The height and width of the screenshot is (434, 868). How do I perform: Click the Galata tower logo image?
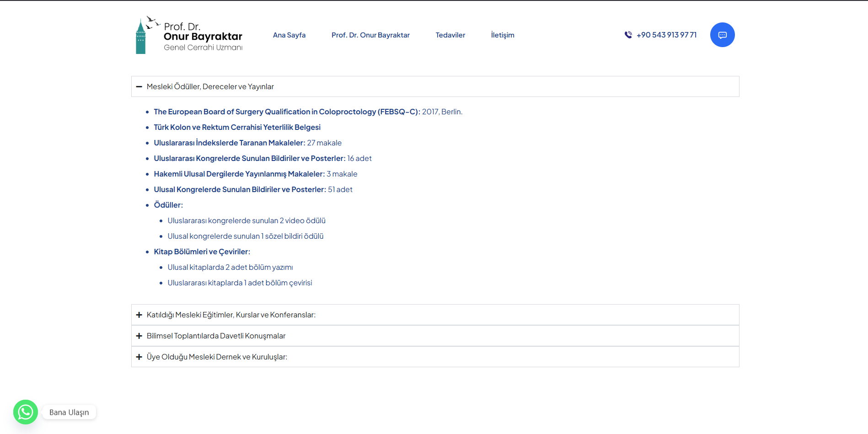click(x=141, y=37)
